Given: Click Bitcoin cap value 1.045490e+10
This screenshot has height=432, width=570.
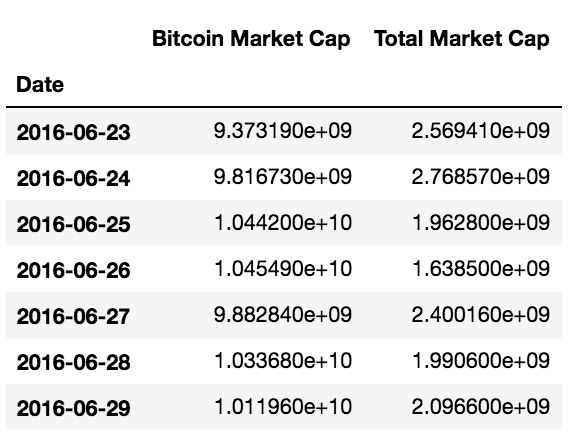Looking at the screenshot, I should [x=283, y=269].
